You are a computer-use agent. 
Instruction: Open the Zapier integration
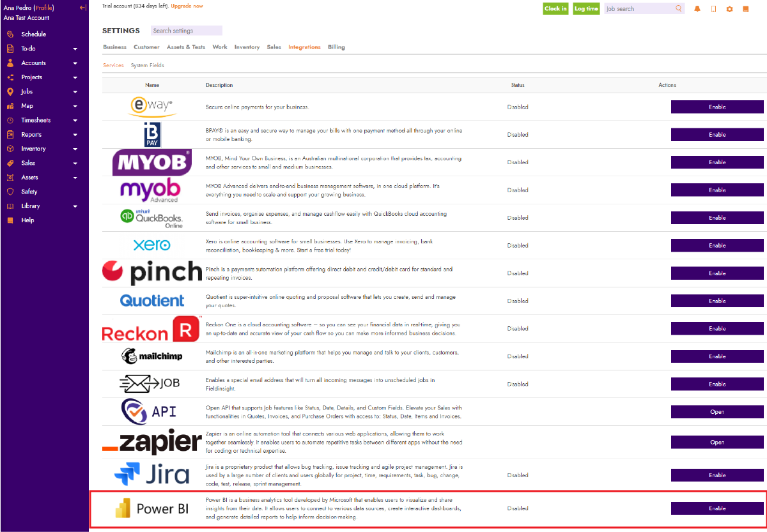click(x=717, y=442)
